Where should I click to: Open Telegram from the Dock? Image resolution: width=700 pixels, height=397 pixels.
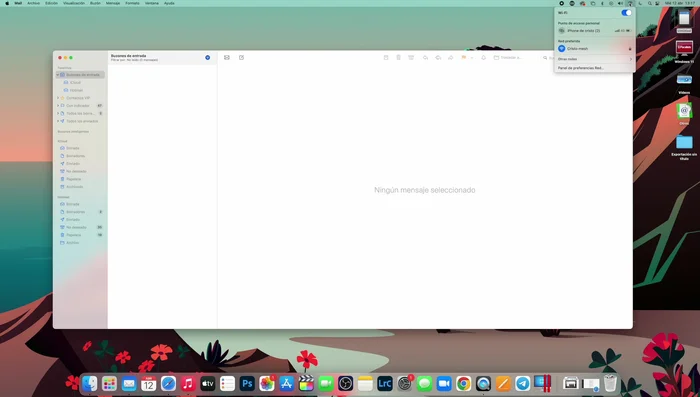[x=522, y=383]
